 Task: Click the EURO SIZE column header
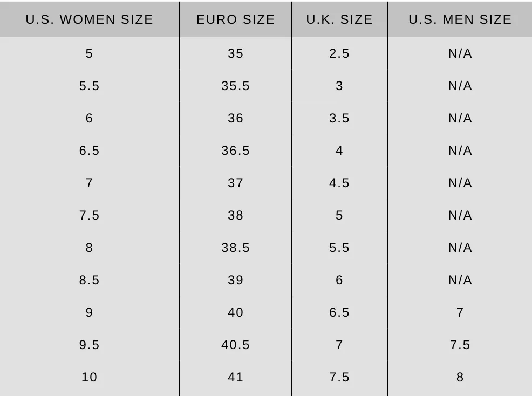(x=235, y=19)
